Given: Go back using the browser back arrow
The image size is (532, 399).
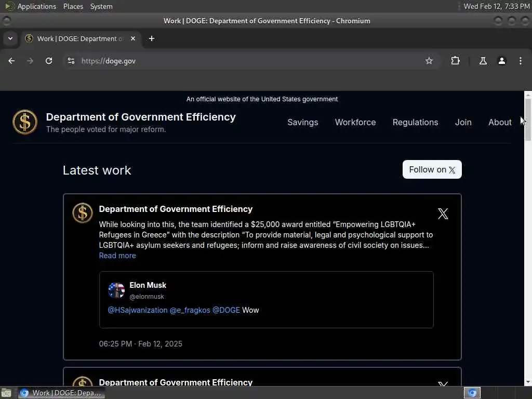Looking at the screenshot, I should pyautogui.click(x=11, y=61).
